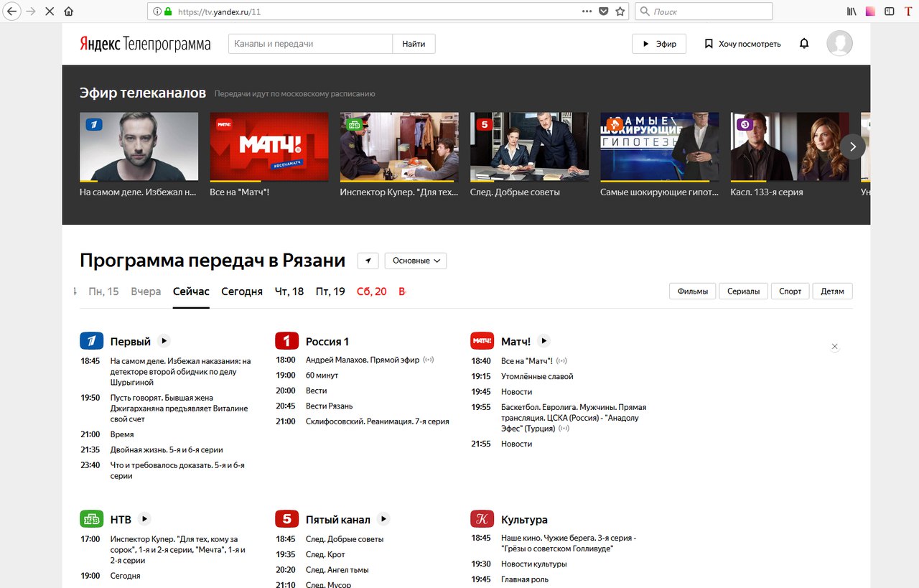Screen dimensions: 919x588
Task: Open the Pocket save icon
Action: click(604, 11)
